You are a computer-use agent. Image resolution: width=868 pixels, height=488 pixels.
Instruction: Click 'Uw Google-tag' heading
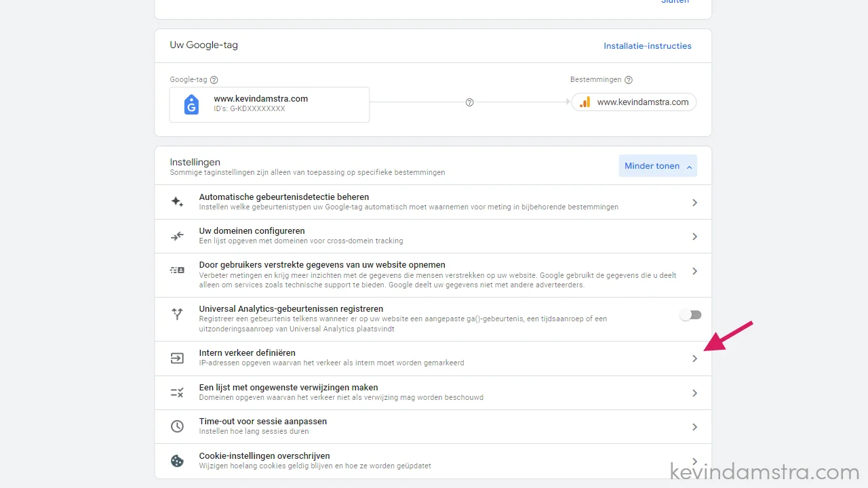(x=204, y=45)
